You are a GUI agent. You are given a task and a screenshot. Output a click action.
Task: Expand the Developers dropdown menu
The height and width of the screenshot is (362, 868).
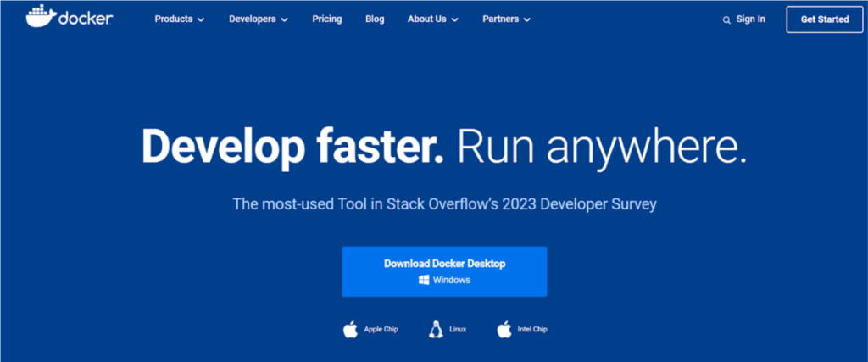(259, 19)
